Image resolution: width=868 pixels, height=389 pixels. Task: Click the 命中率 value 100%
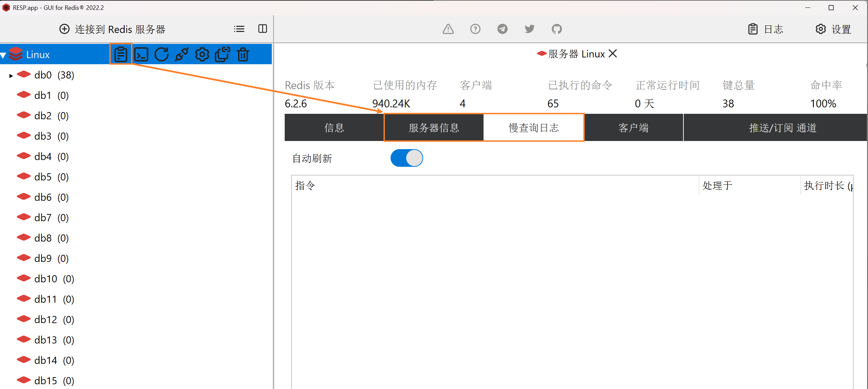pyautogui.click(x=823, y=104)
